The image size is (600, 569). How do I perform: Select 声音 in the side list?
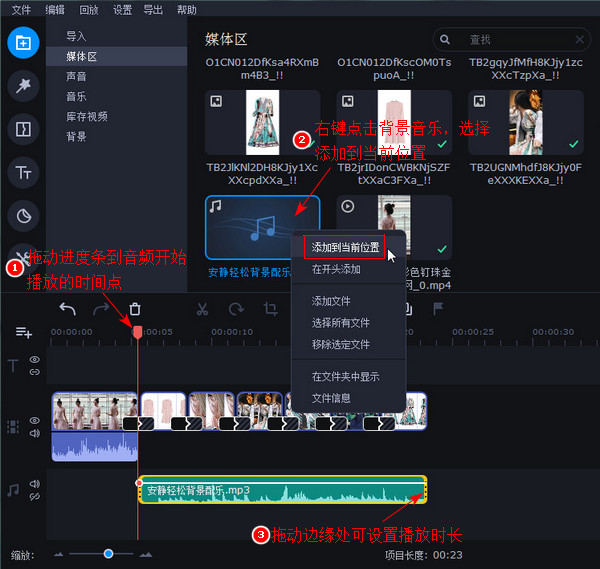pyautogui.click(x=116, y=76)
